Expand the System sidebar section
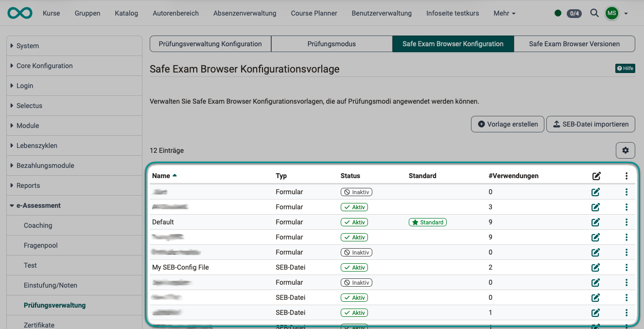644x329 pixels. (74, 46)
